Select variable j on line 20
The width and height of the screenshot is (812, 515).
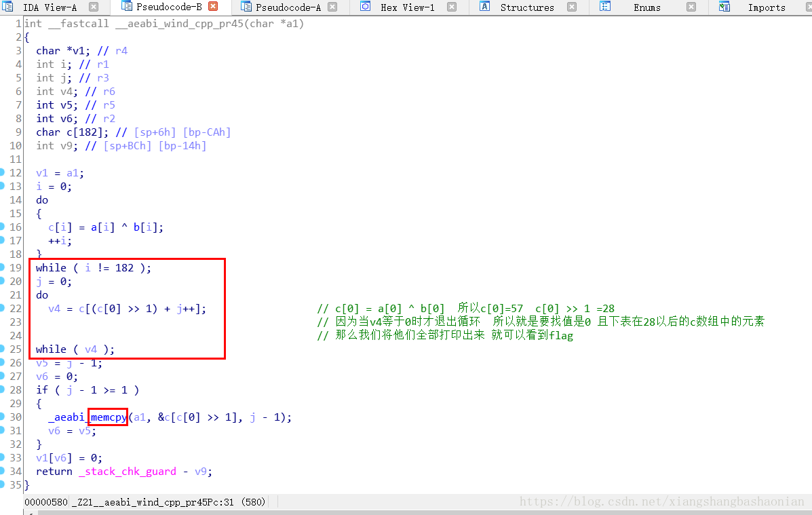tap(39, 281)
